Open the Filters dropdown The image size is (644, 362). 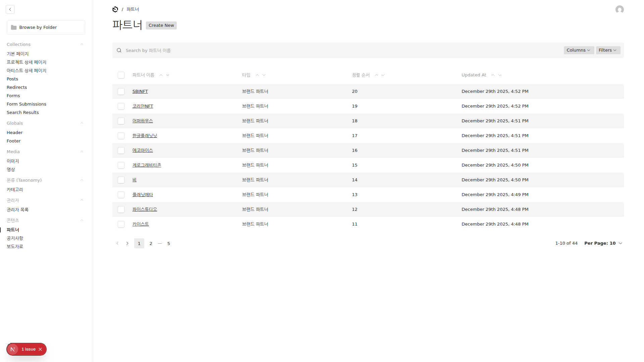coord(607,50)
